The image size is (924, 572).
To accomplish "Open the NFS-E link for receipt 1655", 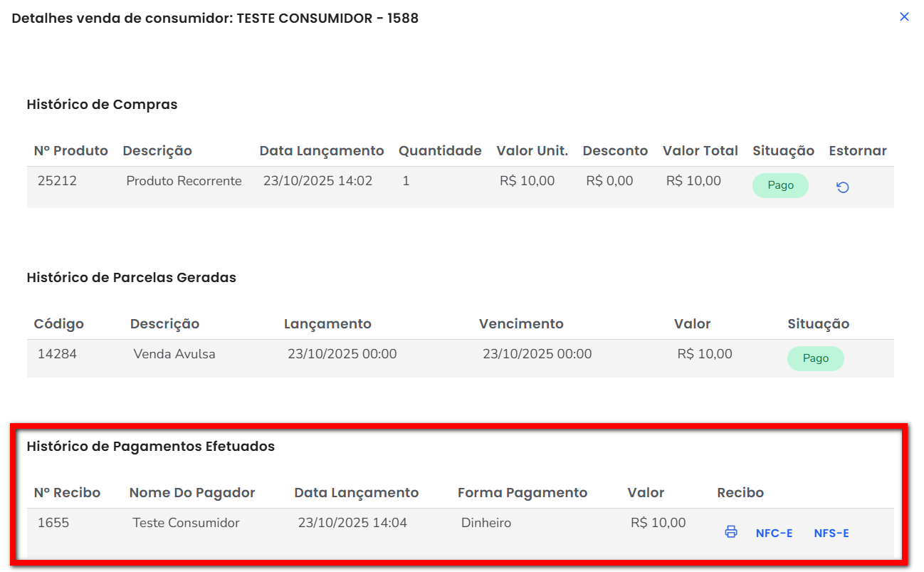I will [x=831, y=534].
